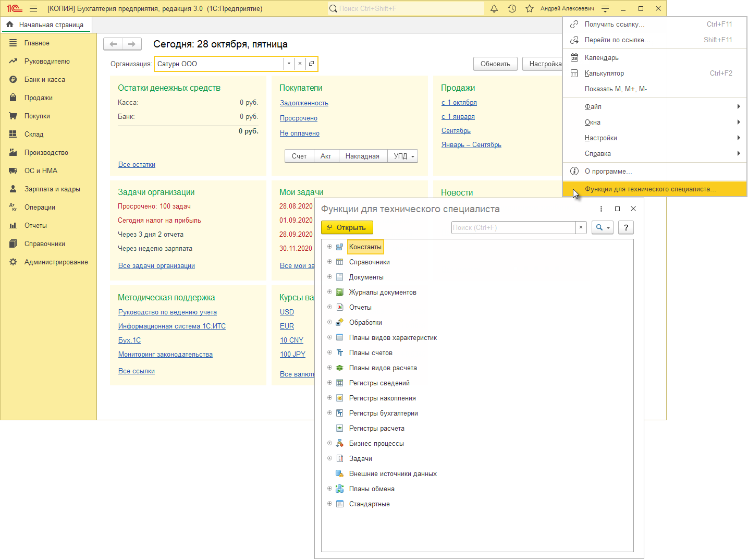The height and width of the screenshot is (560, 748).
Task: Open the Настройки submenu
Action: pyautogui.click(x=655, y=138)
